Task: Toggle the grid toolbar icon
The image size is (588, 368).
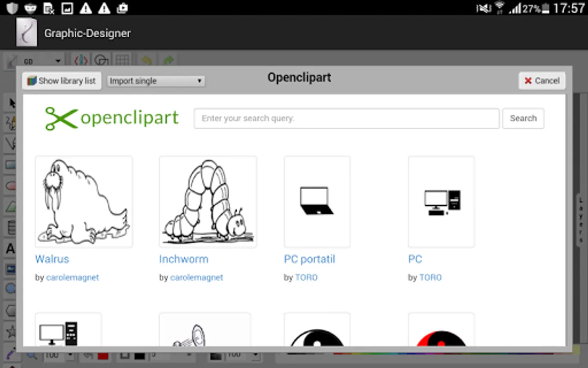Action: click(x=122, y=61)
